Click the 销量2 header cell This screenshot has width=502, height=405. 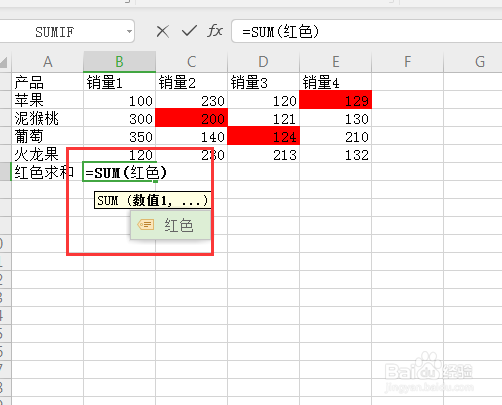(x=191, y=82)
